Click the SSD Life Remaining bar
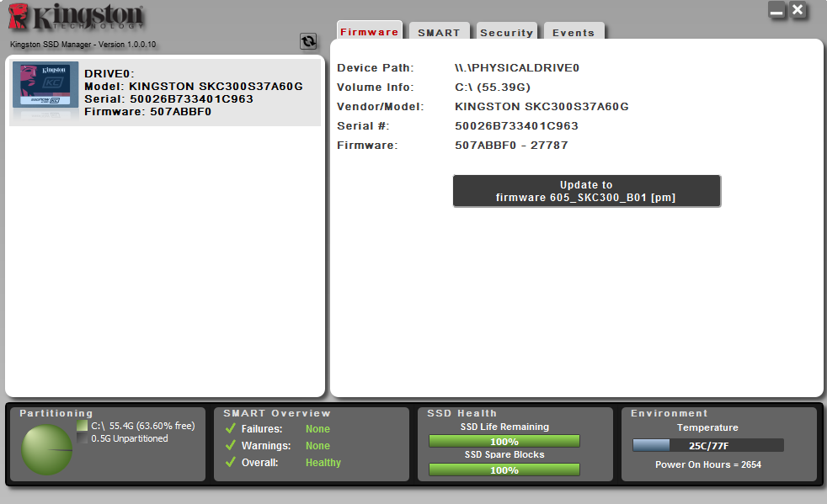 pos(504,441)
